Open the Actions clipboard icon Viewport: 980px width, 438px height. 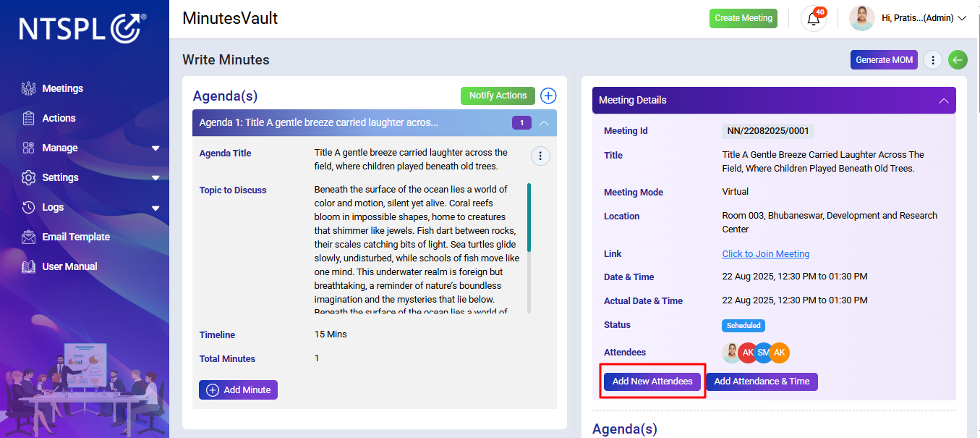[x=29, y=118]
